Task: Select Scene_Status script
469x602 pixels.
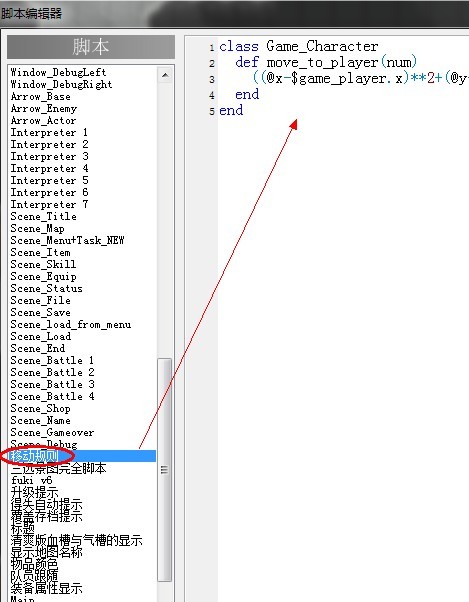Action: [46, 288]
